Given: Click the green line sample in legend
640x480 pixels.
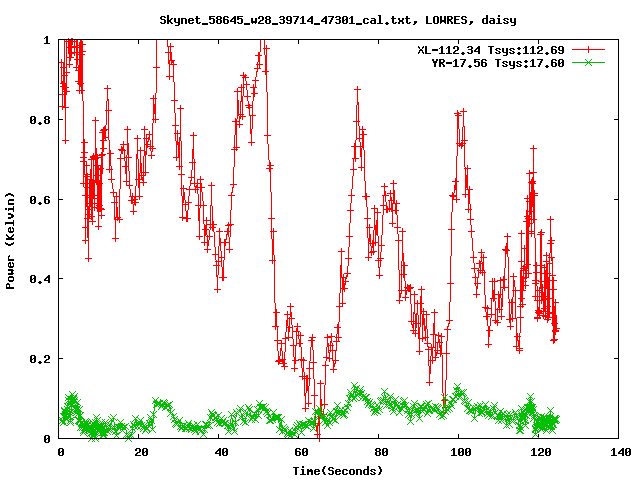Looking at the screenshot, I should tap(588, 62).
